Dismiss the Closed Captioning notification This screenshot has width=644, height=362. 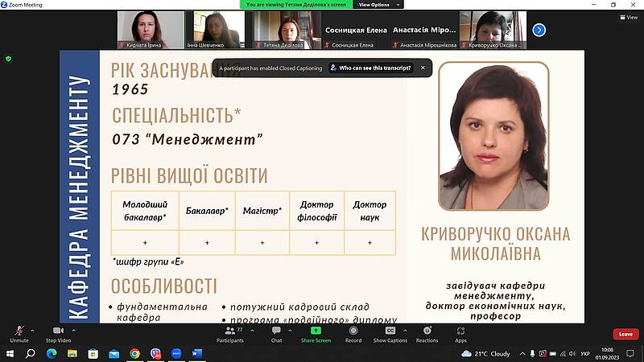tap(423, 68)
